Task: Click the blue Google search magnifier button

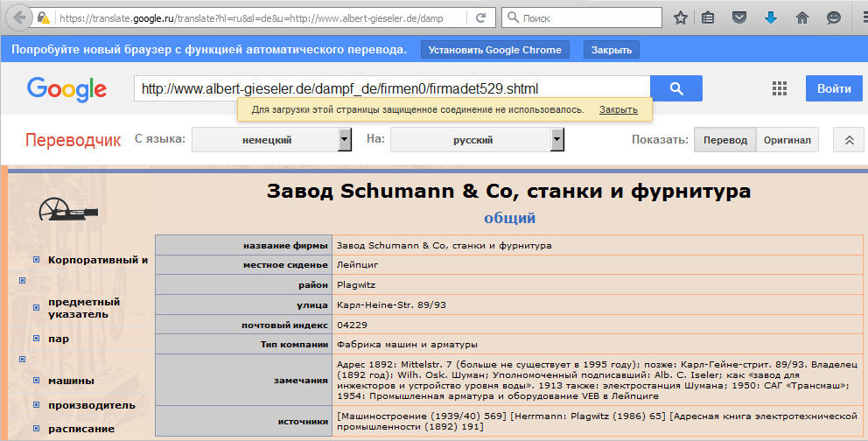Action: [675, 88]
